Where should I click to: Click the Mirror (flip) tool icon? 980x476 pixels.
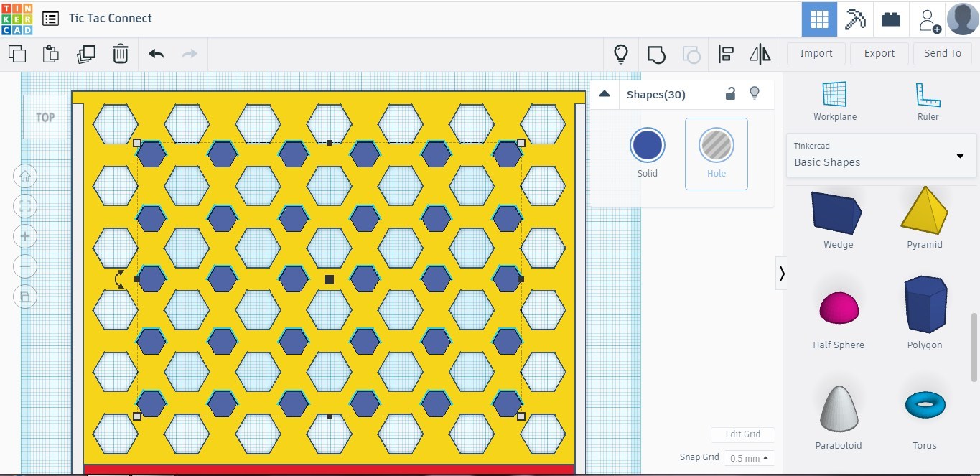click(760, 54)
